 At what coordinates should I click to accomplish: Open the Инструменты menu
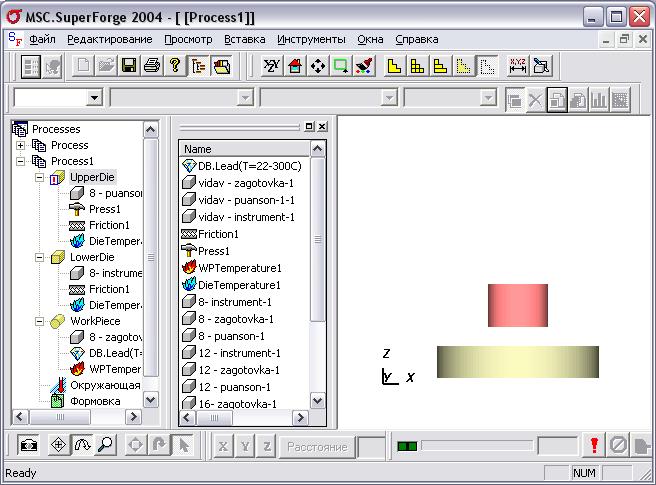[311, 39]
